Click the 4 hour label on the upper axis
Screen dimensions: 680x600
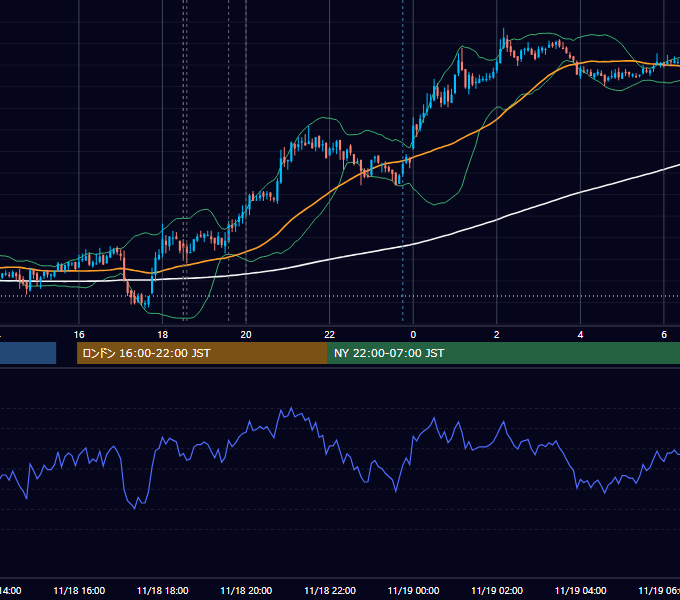click(580, 335)
